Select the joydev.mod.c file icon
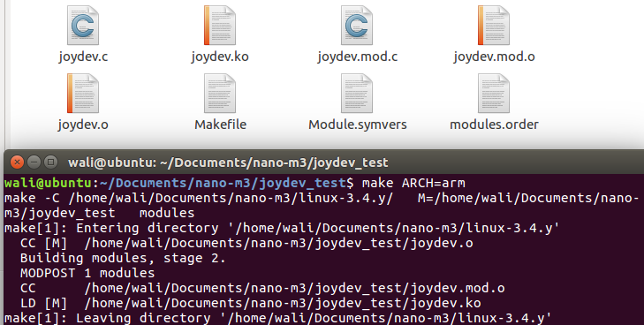 point(357,25)
